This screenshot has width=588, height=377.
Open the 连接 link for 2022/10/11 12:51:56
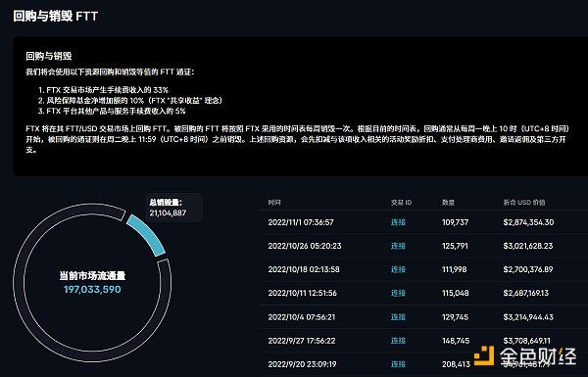point(398,293)
